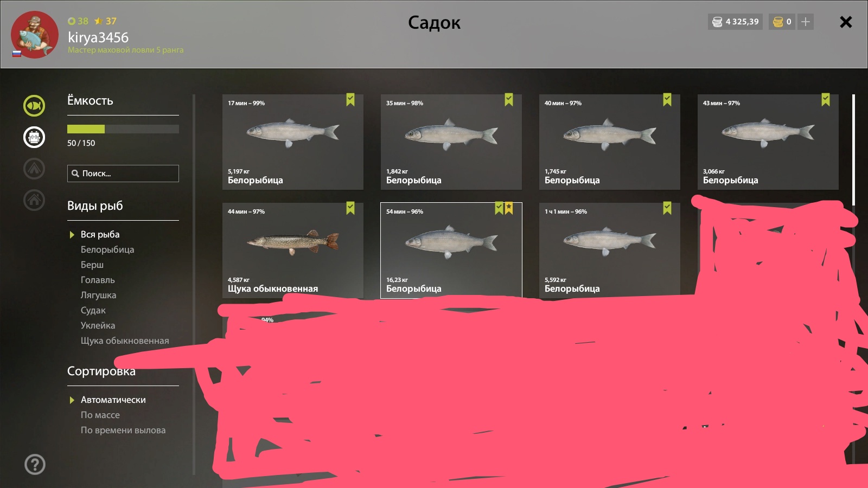Sort the catch by 'По массе'

pos(100,415)
